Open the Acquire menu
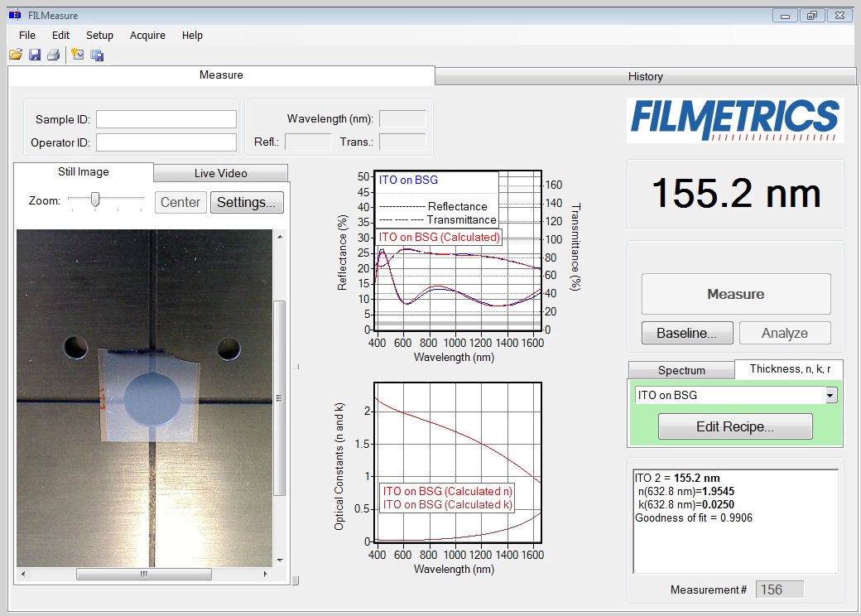The width and height of the screenshot is (861, 616). click(x=147, y=35)
